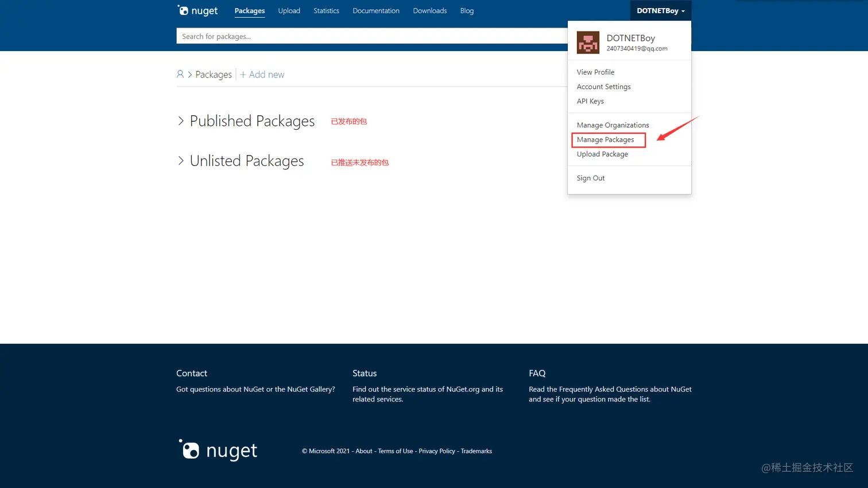Click the Unlisted Packages heading
Viewport: 868px width, 488px height.
[x=247, y=161]
